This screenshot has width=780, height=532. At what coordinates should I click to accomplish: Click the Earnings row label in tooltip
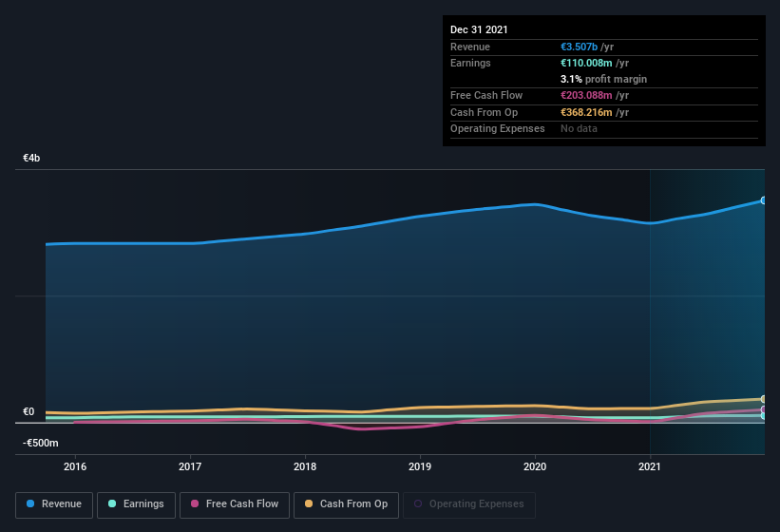470,63
